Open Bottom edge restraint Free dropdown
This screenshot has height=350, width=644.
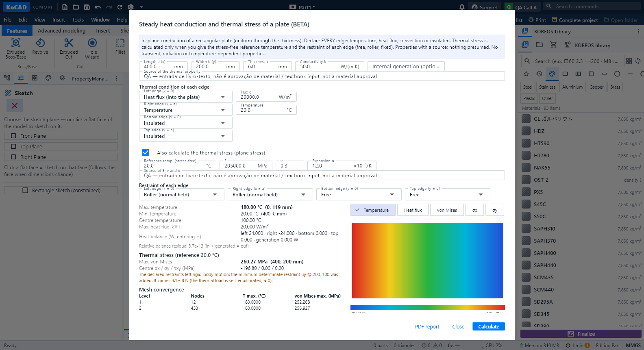coord(359,194)
